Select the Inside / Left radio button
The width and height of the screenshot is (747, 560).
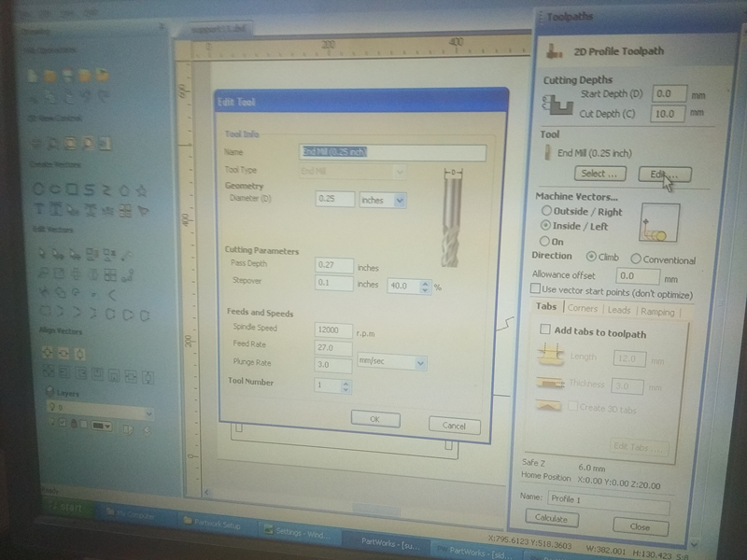[545, 225]
